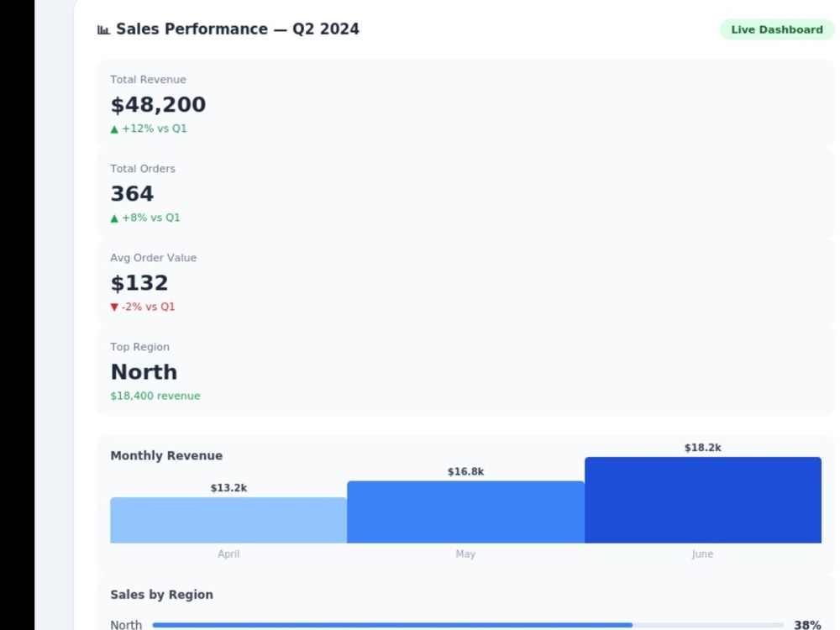
Task: Click the Monthly Revenue heading
Action: 166,455
